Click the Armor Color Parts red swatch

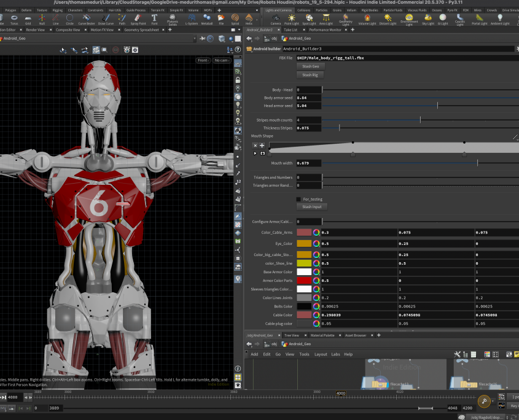304,280
